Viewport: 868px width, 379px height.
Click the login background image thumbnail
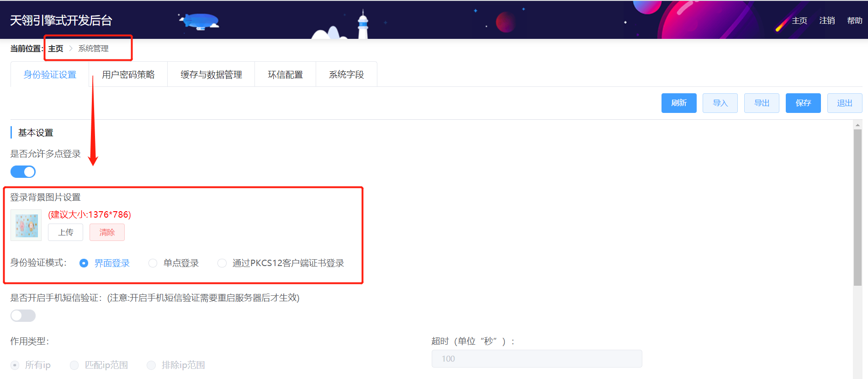pos(26,225)
